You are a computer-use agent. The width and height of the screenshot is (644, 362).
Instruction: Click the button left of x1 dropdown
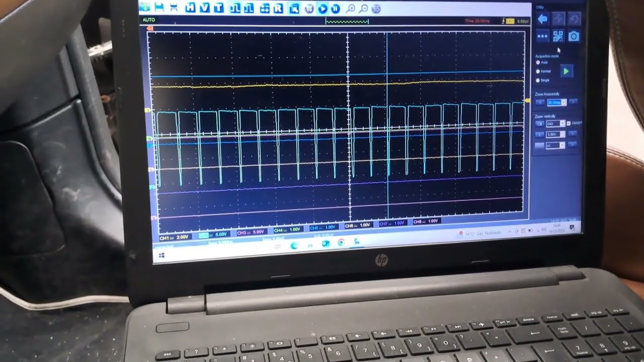coord(540,145)
